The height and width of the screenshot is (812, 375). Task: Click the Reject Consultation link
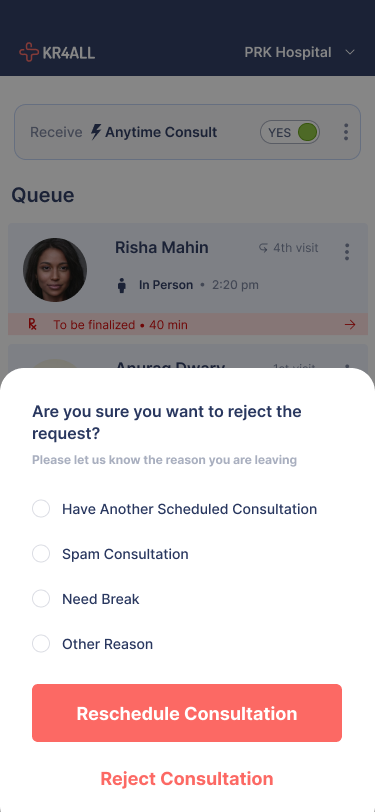click(x=187, y=778)
